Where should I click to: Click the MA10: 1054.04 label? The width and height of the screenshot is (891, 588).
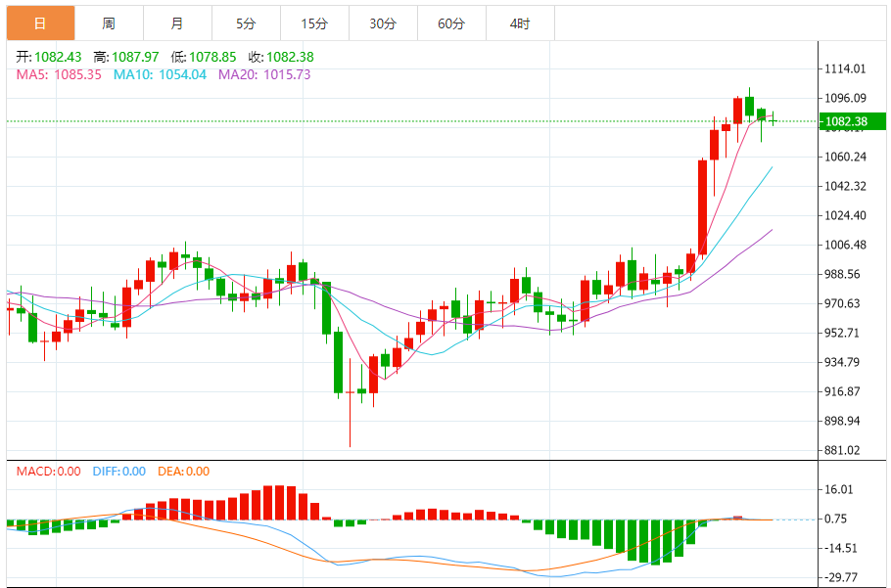(x=161, y=74)
